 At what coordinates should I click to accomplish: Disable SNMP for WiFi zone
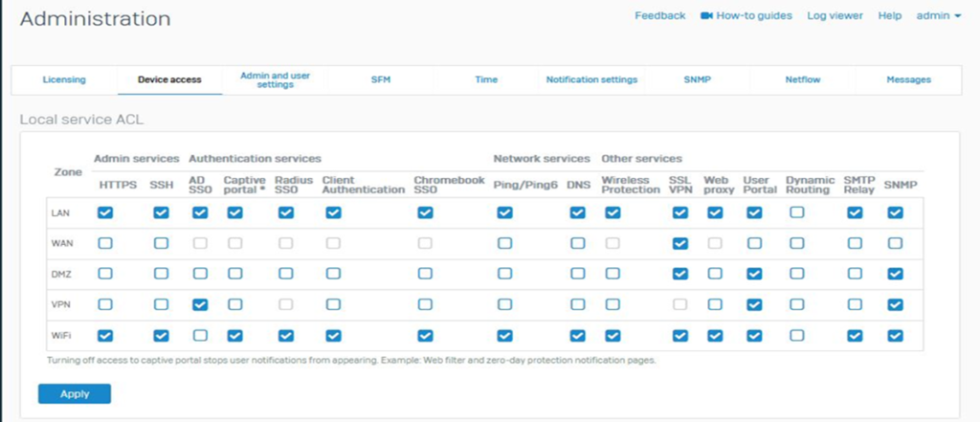[x=895, y=336]
